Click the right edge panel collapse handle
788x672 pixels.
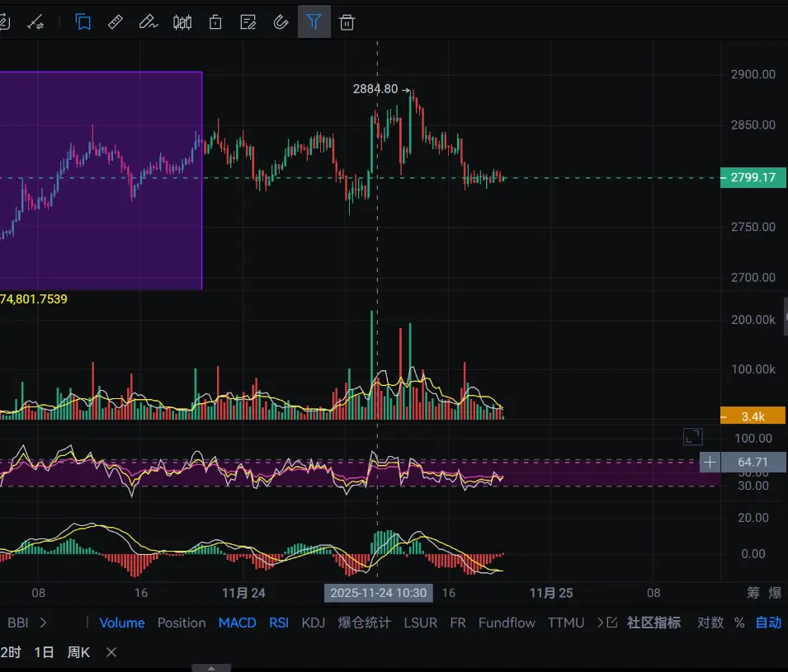[x=786, y=317]
